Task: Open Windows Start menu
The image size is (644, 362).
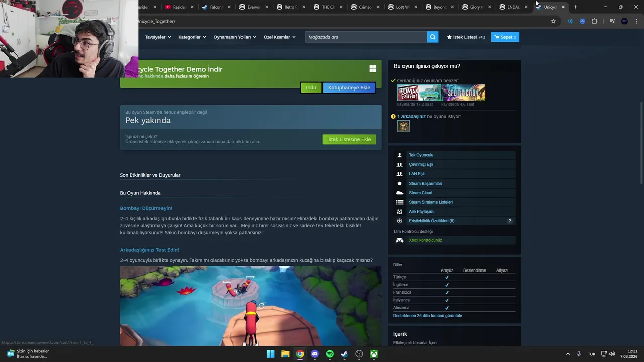Action: coord(270,354)
